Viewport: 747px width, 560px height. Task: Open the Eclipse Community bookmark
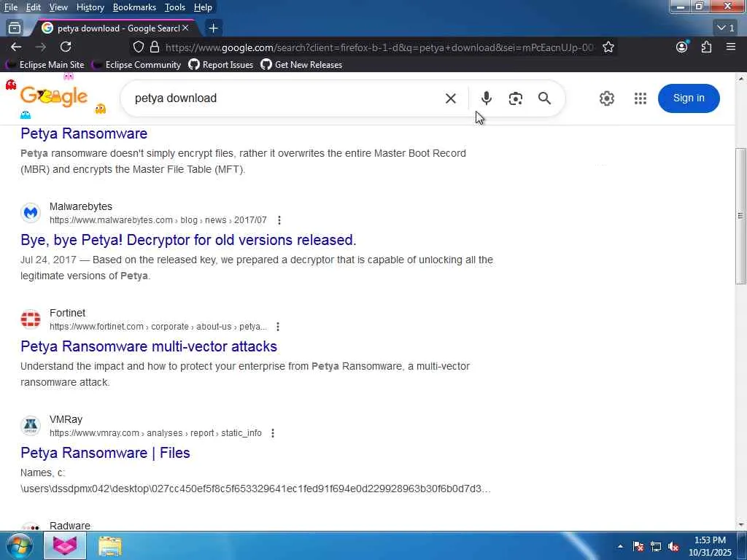pyautogui.click(x=136, y=65)
